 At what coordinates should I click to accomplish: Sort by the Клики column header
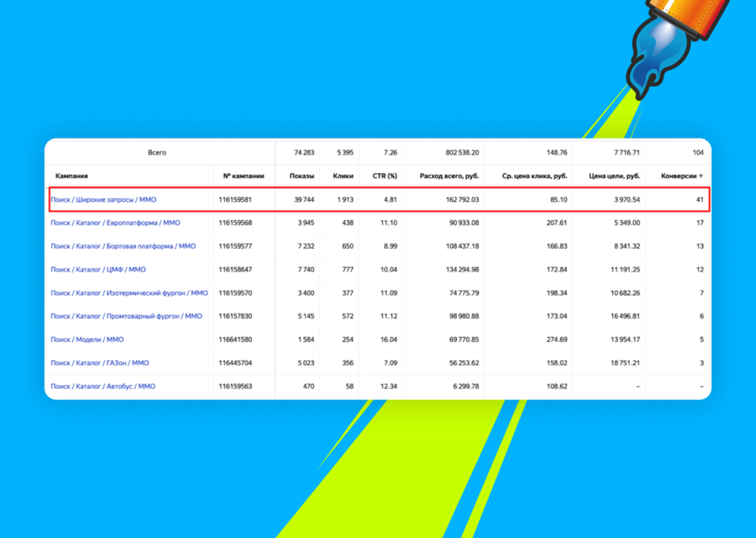pos(344,177)
